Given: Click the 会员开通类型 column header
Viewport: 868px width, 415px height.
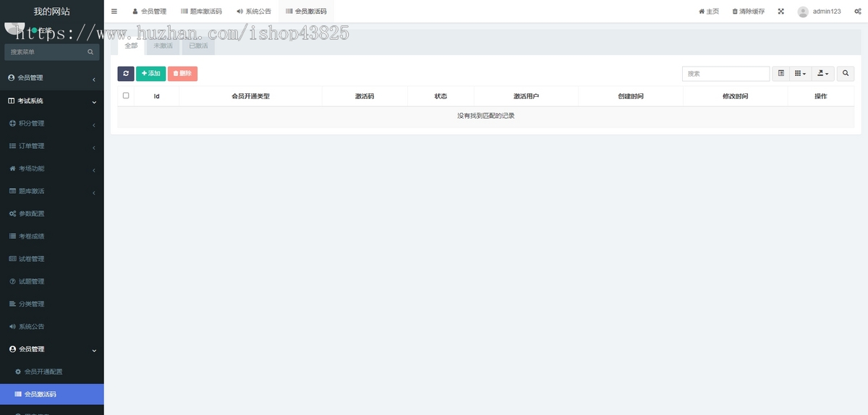Looking at the screenshot, I should (250, 96).
